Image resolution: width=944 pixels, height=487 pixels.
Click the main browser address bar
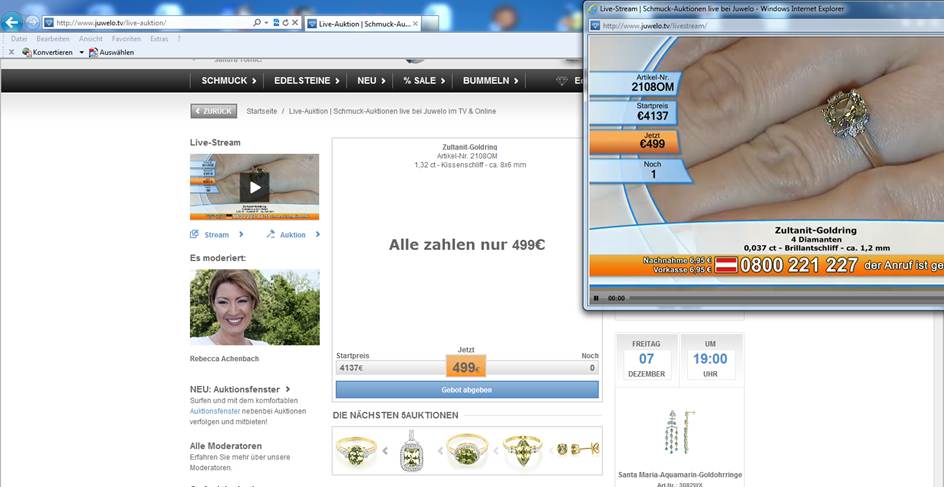coord(150,22)
